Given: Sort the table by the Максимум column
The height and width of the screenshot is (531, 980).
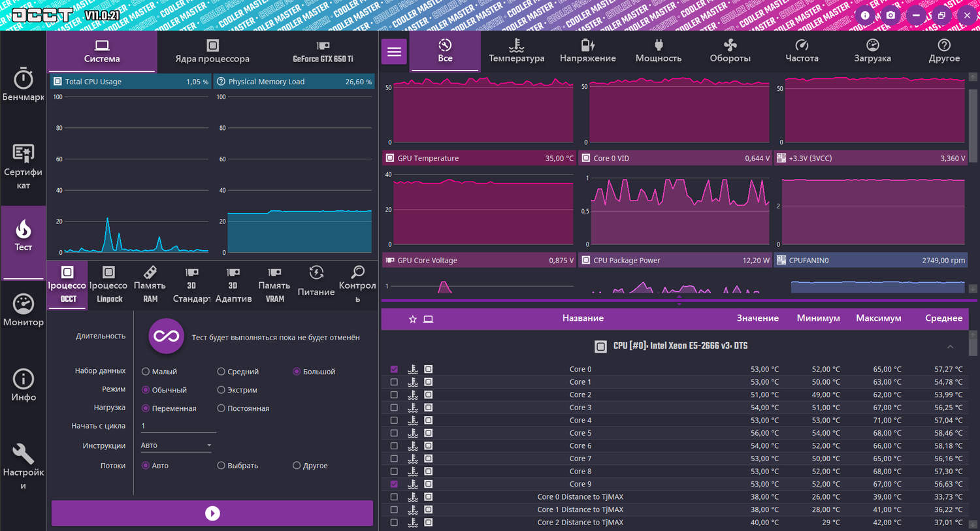Looking at the screenshot, I should [x=879, y=319].
